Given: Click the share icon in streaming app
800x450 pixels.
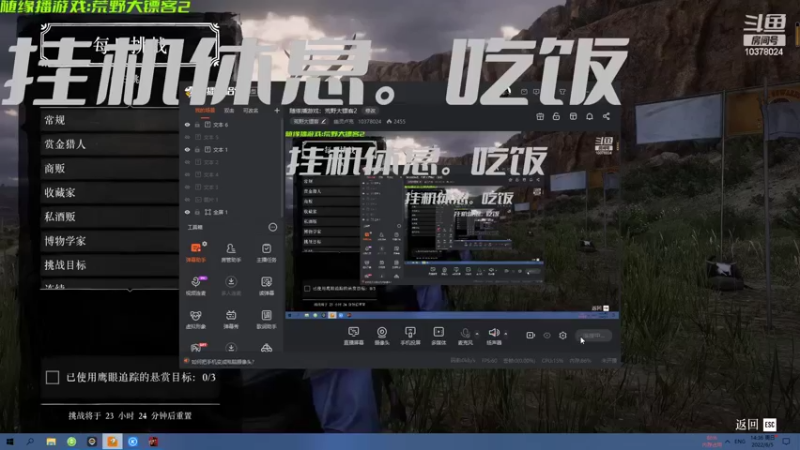Looking at the screenshot, I should (606, 117).
